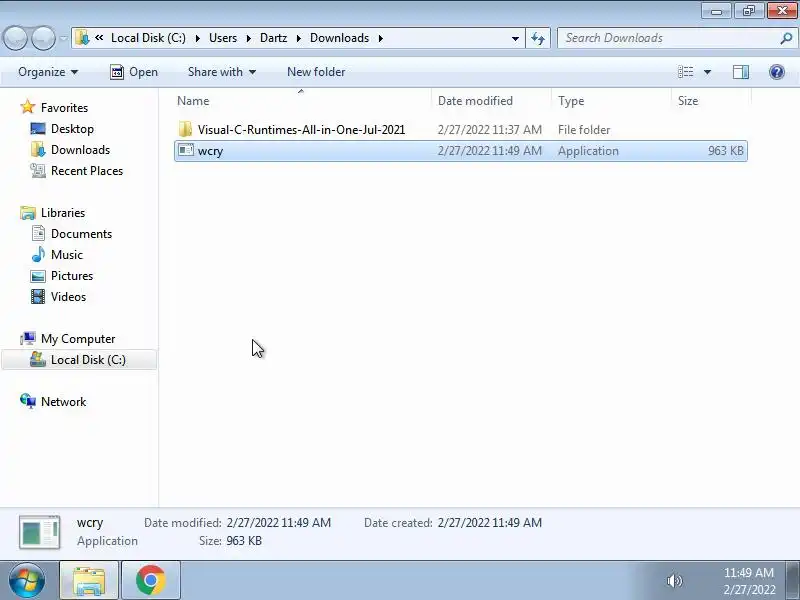Open address bar previous locations dropdown
Image resolution: width=800 pixels, height=600 pixels.
[x=515, y=38]
